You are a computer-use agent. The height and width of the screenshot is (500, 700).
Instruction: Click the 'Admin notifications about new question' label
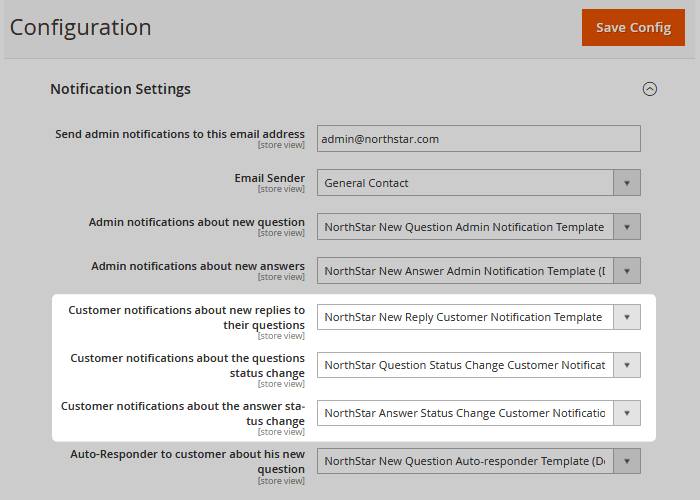[x=197, y=222]
